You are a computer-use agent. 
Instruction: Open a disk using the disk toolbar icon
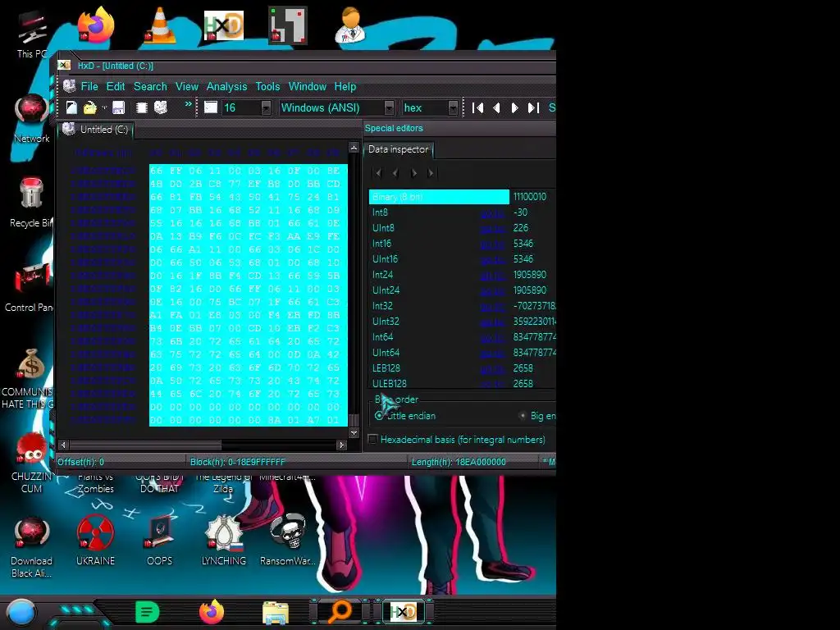pos(161,107)
